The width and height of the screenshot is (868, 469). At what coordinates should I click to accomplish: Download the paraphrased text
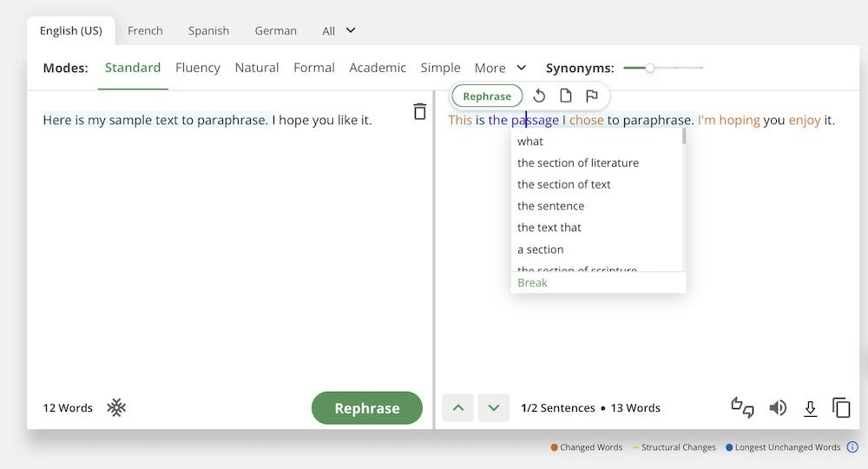pos(810,408)
